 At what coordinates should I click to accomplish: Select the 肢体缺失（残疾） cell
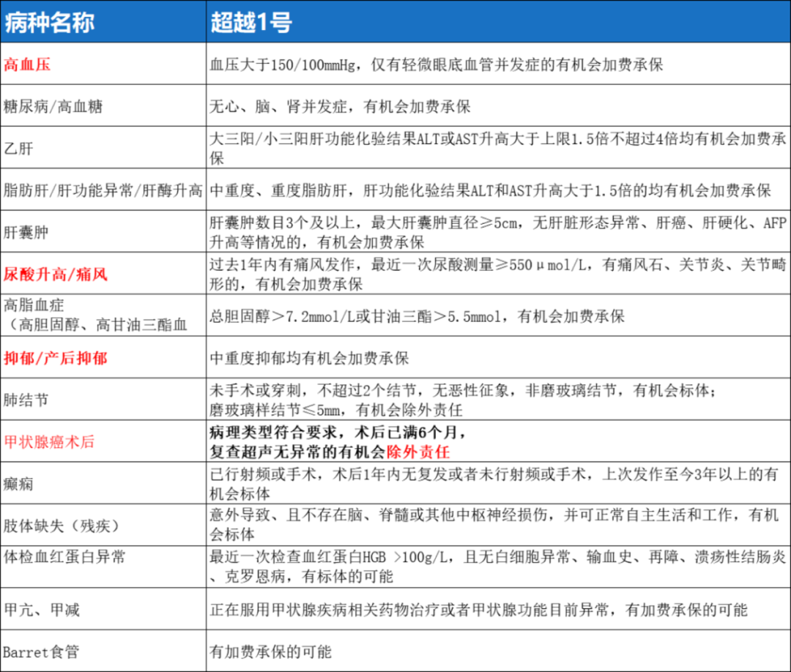pyautogui.click(x=103, y=526)
